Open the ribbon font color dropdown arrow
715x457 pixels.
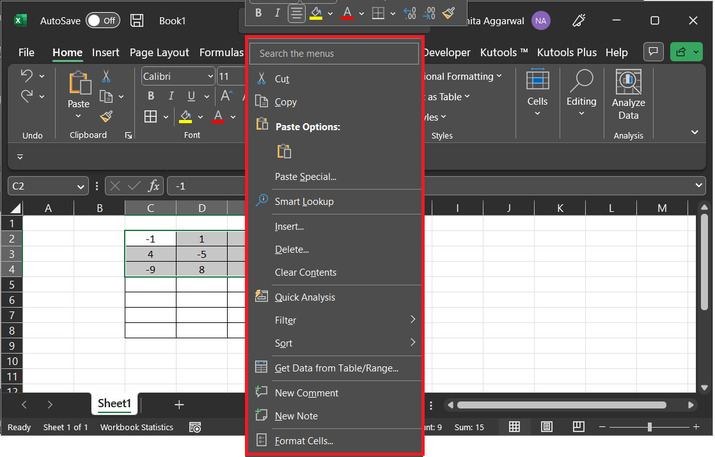coord(233,117)
